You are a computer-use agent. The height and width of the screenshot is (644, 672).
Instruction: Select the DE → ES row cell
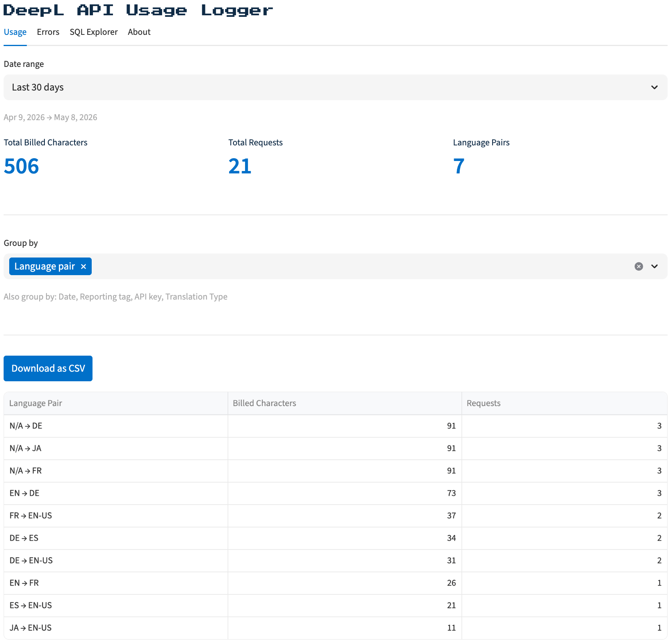(x=116, y=538)
